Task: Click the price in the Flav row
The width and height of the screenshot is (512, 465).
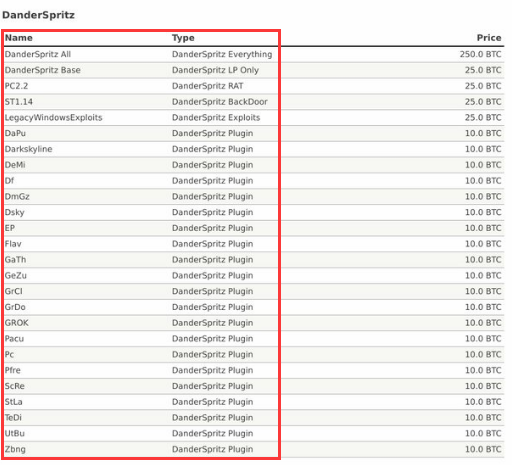Action: tap(483, 244)
